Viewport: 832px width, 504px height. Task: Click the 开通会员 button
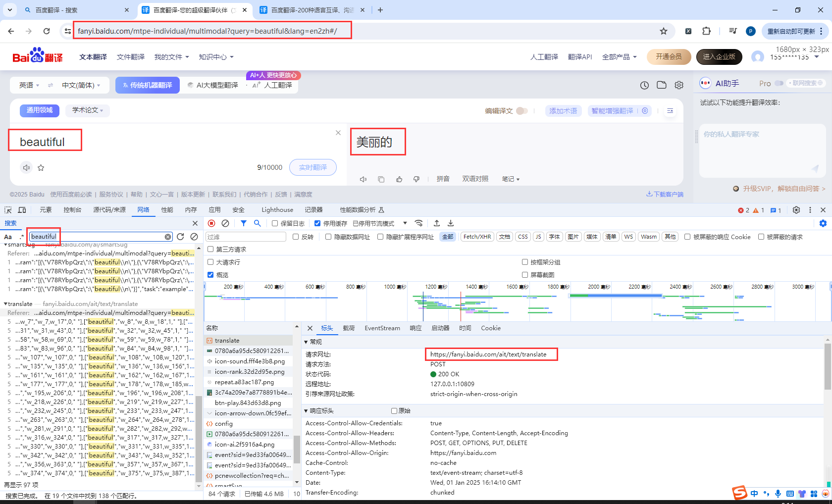[669, 57]
